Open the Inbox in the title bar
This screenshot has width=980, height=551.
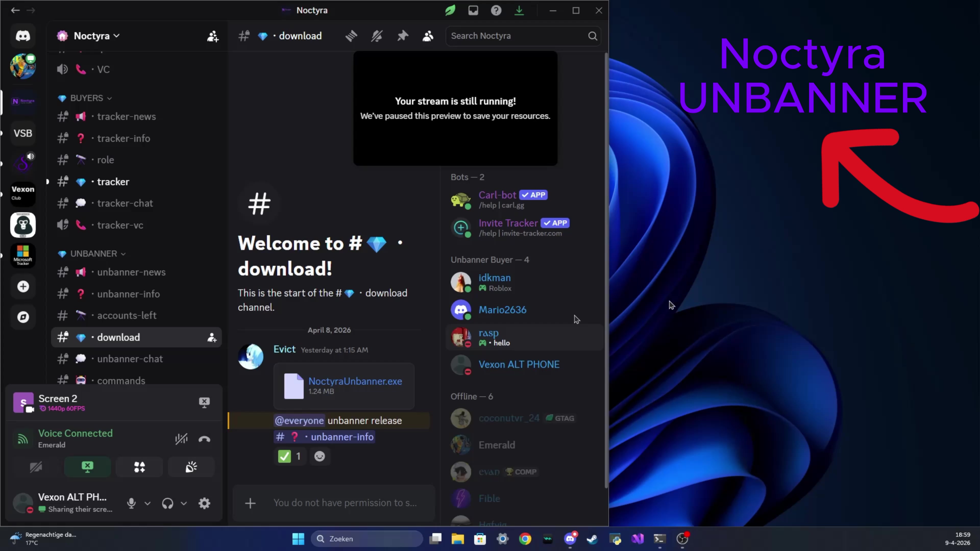pyautogui.click(x=473, y=10)
